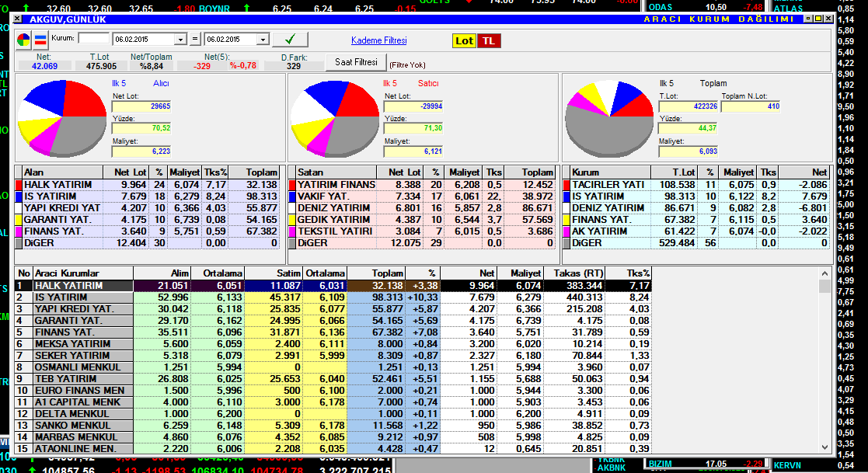Click scrollbar down arrow in broker list
Viewport: 868px width, 473px height.
(824, 448)
